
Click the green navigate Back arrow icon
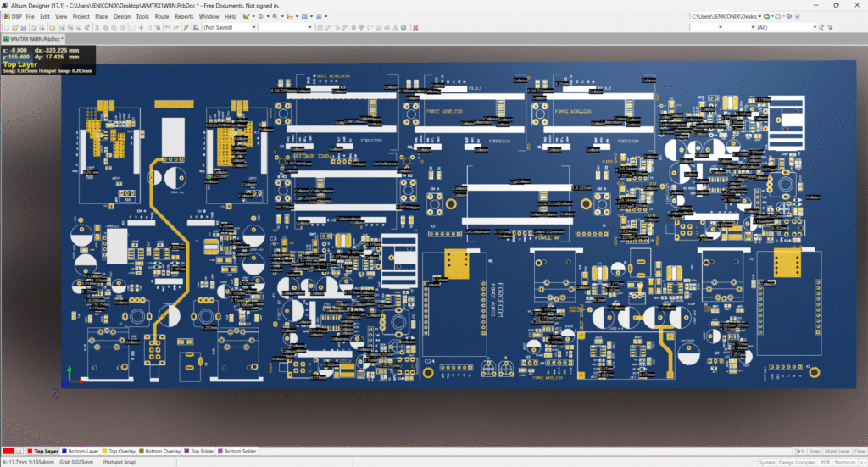click(766, 16)
